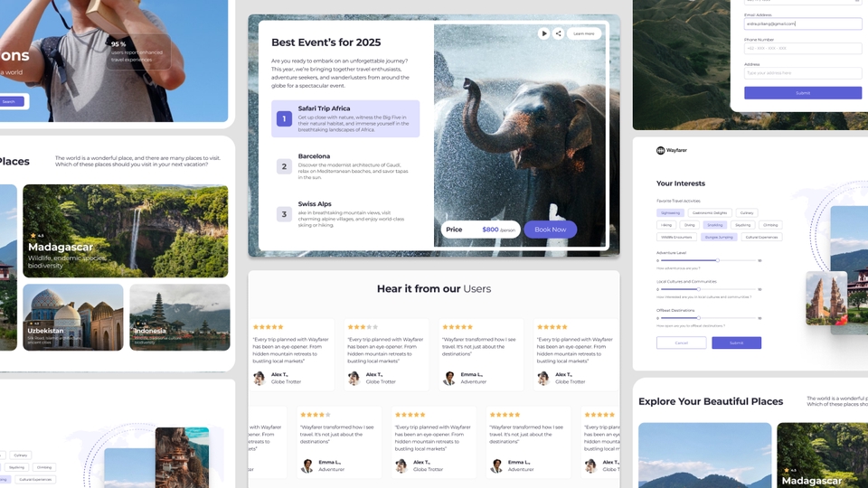Viewport: 868px width, 488px height.
Task: Toggle the Bungee Jumping activity chip
Action: [719, 238]
